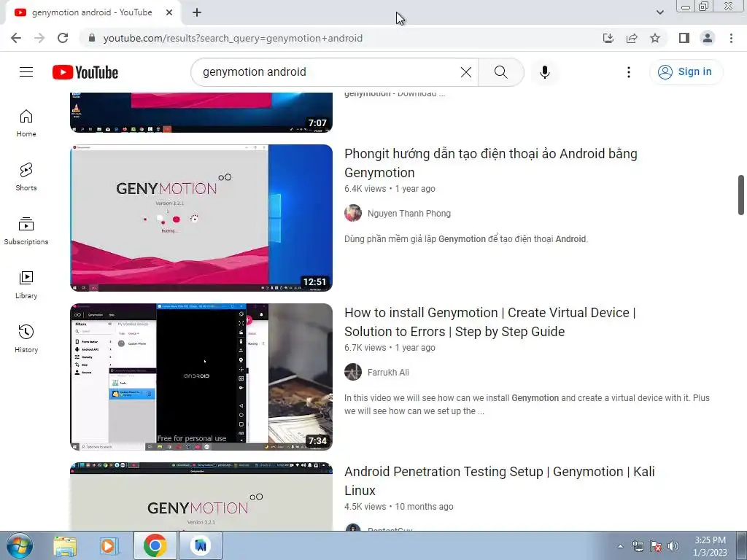Open Chrome three-dot menu

(x=731, y=38)
